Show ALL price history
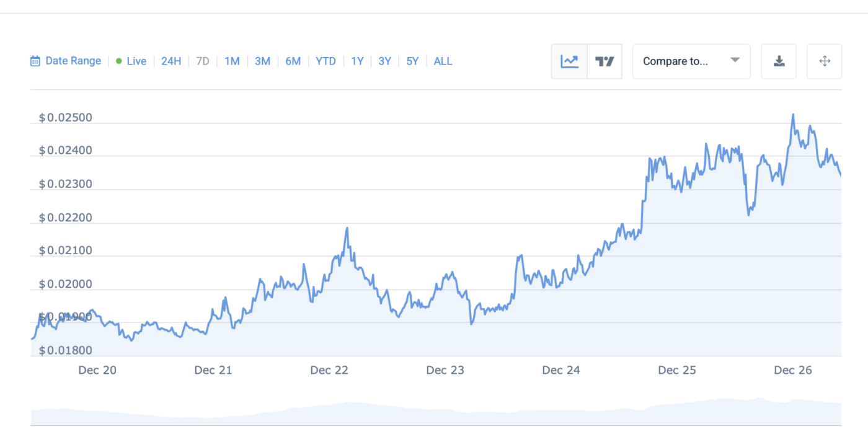The width and height of the screenshot is (868, 434). [x=443, y=61]
